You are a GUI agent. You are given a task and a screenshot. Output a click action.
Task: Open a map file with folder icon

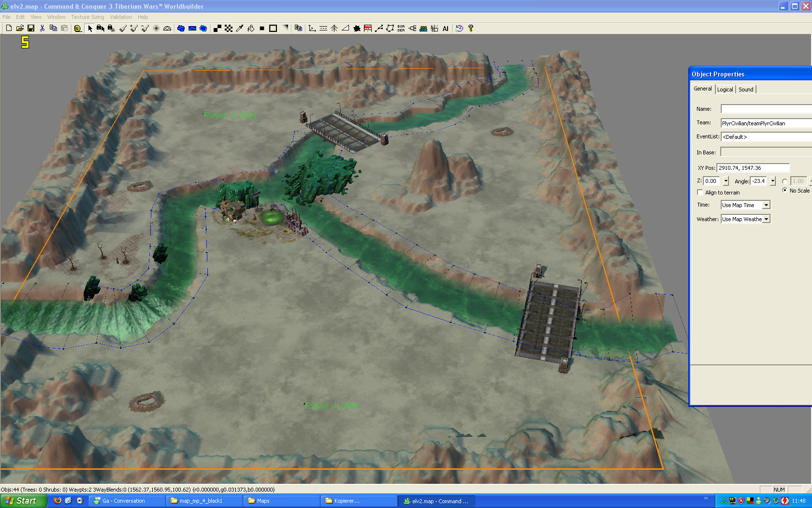(x=20, y=28)
